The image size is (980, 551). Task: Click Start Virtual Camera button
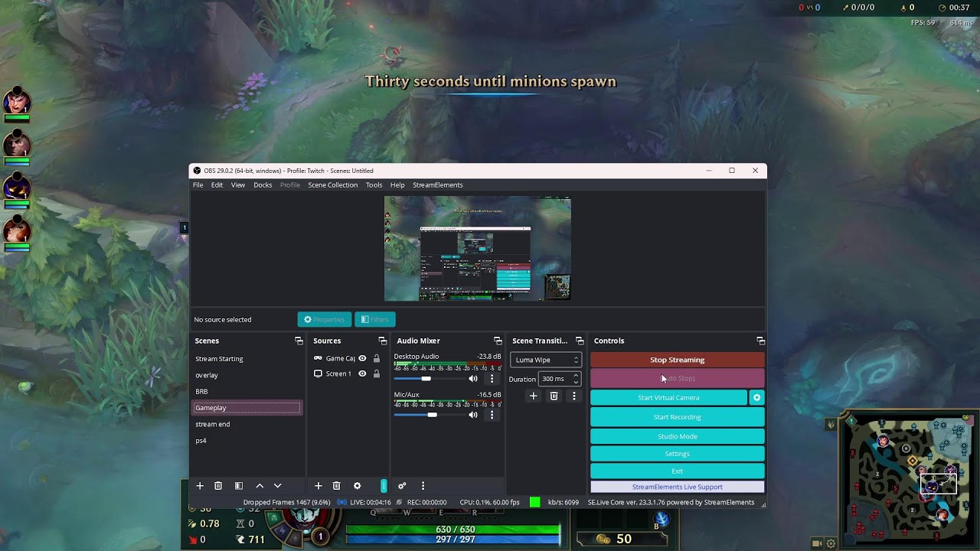coord(668,398)
